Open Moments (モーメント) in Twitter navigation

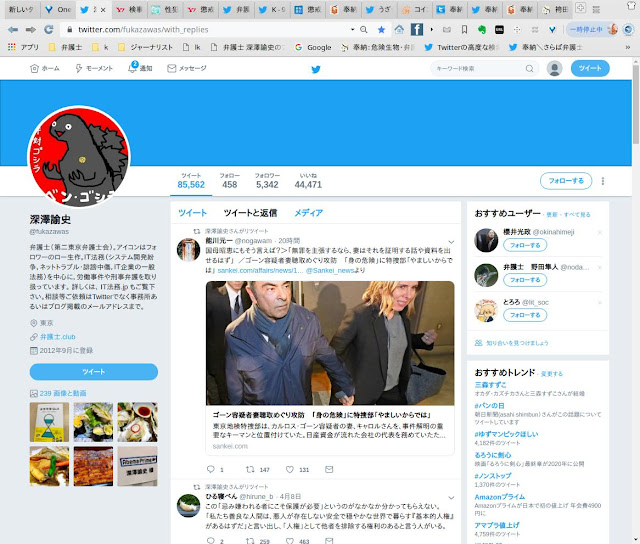point(94,68)
